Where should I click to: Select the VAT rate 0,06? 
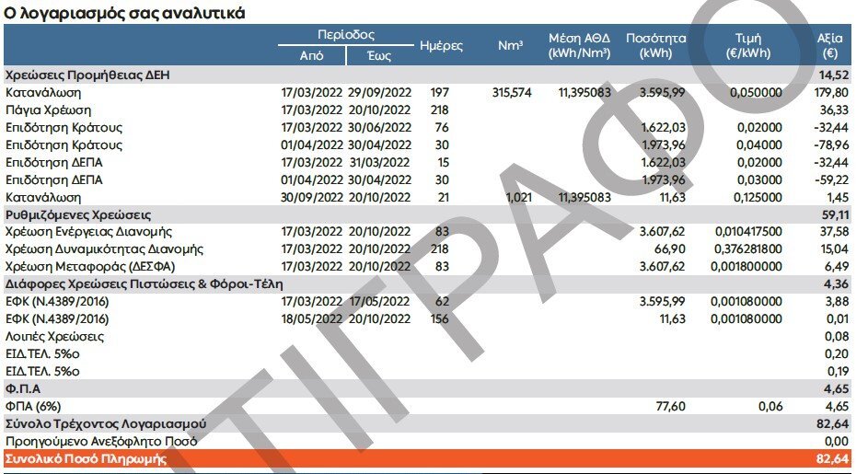tap(770, 407)
